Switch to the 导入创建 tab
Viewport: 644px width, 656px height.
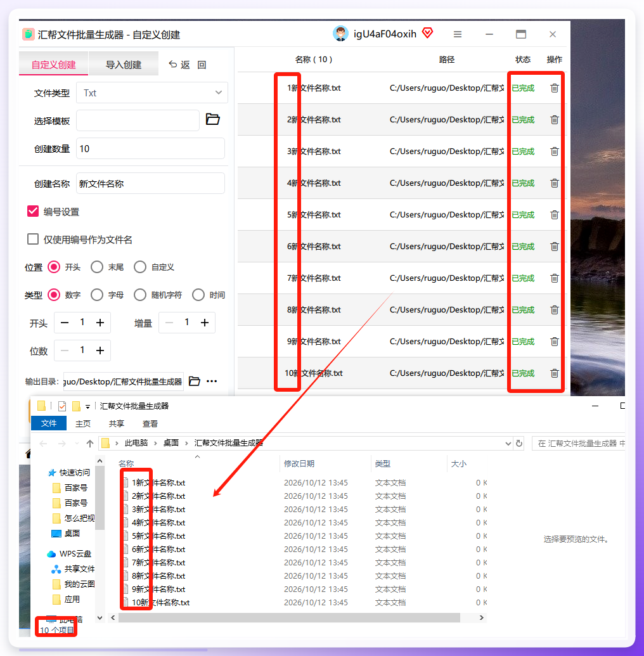pyautogui.click(x=124, y=65)
